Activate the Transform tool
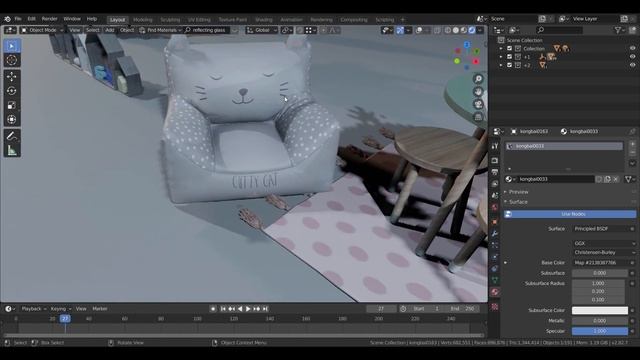Screen dimensions: 640x360 click(x=12, y=120)
